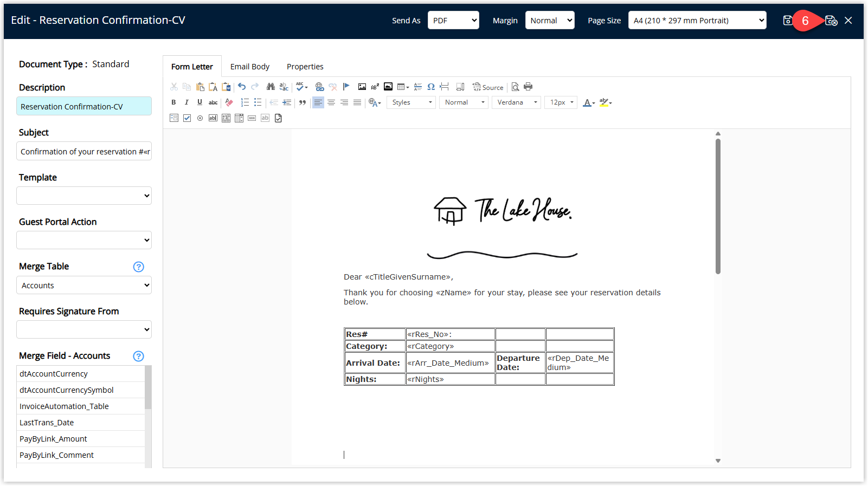Viewport: 868px width, 486px height.
Task: Open the spell check ABC dropdown
Action: (302, 87)
